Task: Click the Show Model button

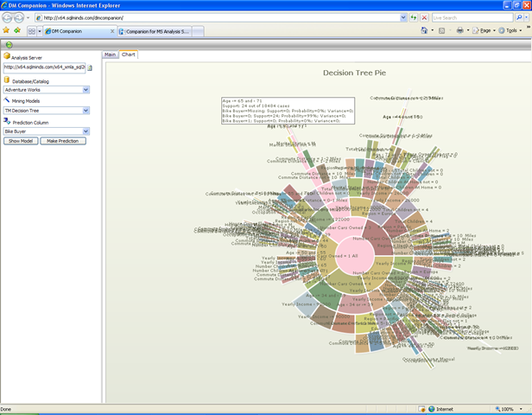Action: pos(21,141)
